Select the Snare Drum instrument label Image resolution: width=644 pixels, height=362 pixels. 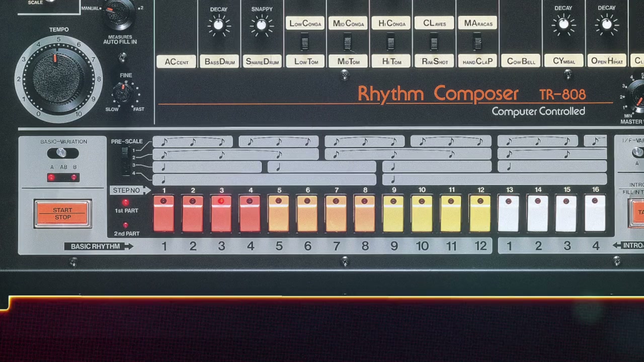click(x=263, y=61)
